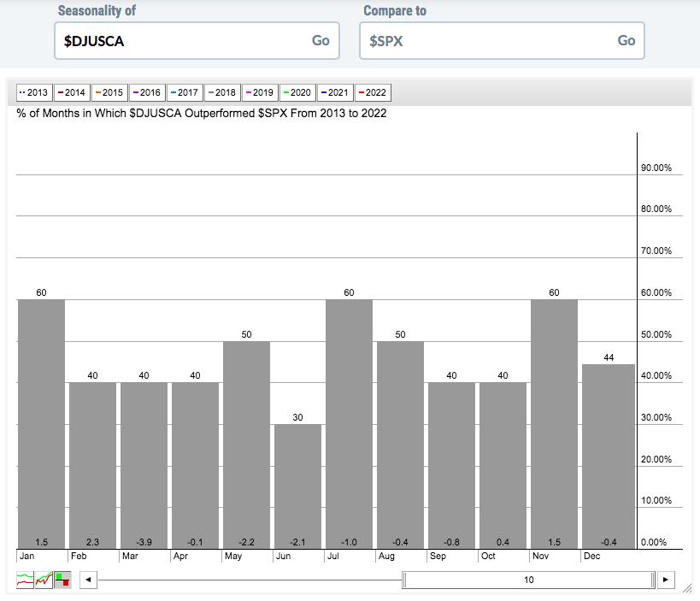Click the right arrow on the year range slider

pos(667,580)
